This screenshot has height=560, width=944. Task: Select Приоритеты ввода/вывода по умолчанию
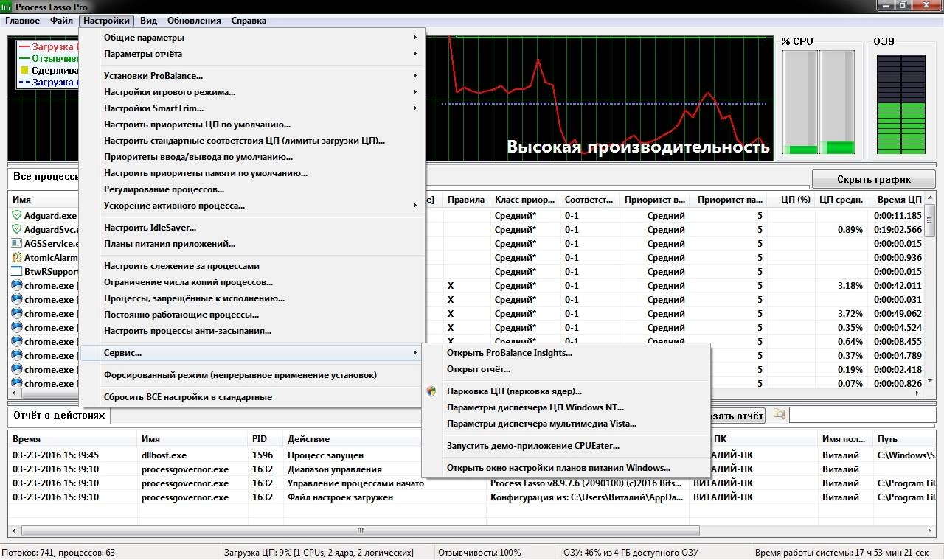point(252,157)
